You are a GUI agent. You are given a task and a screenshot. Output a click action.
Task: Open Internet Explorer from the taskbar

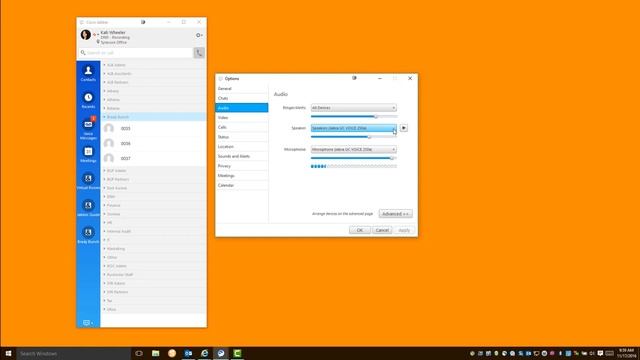204,353
